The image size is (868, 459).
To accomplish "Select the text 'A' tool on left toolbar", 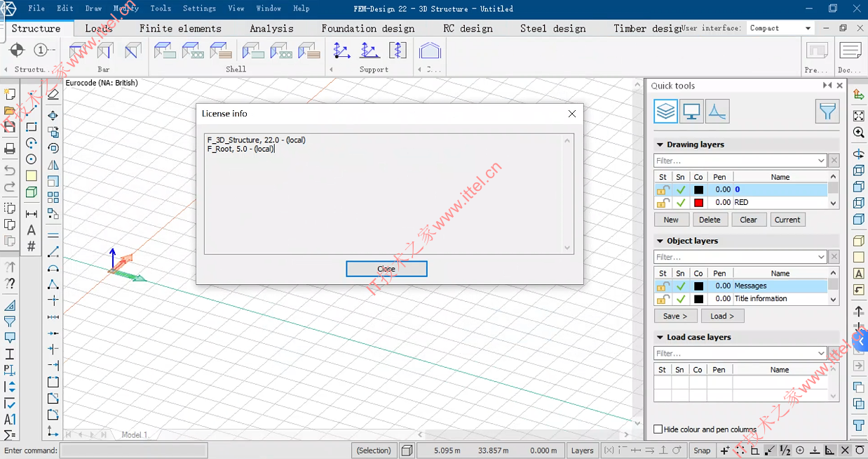I will (32, 230).
